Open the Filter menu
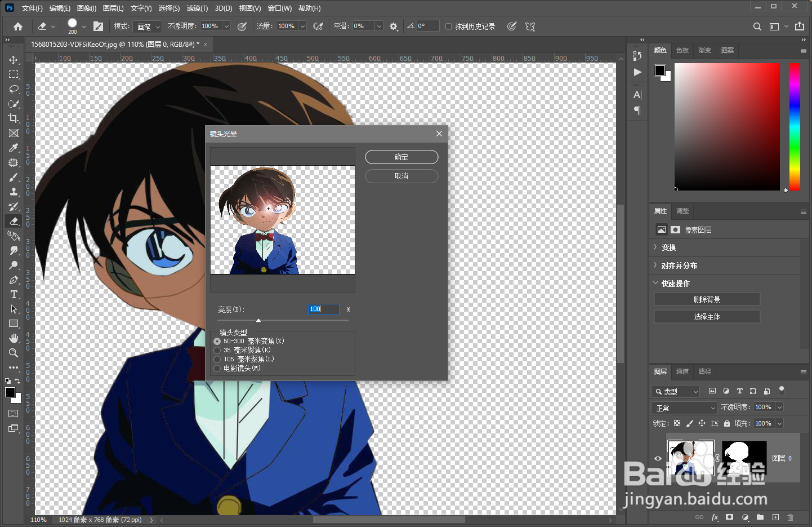The width and height of the screenshot is (812, 527). (197, 8)
